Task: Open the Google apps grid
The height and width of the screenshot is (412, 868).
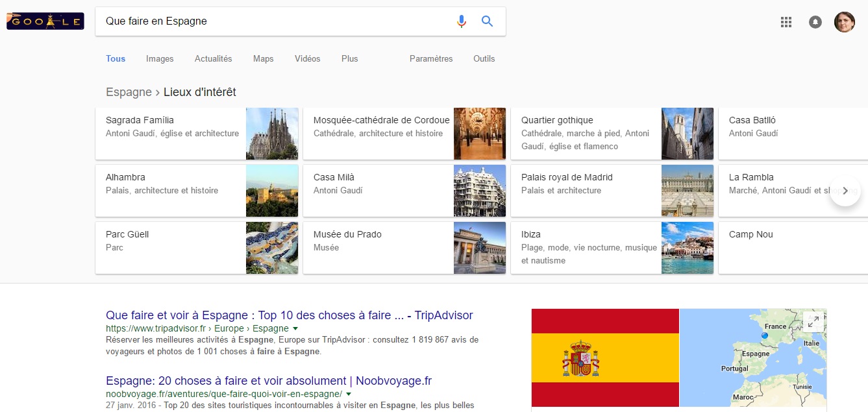Action: click(786, 22)
